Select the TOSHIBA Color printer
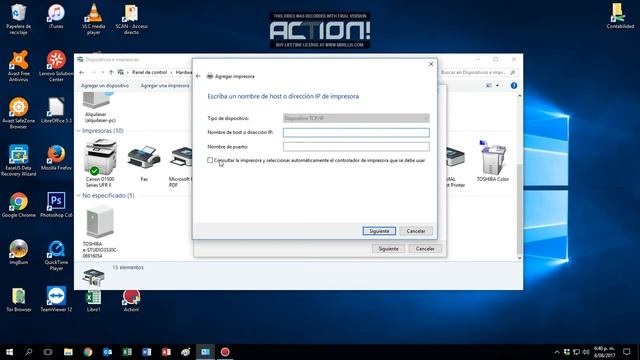Image resolution: width=640 pixels, height=360 pixels. point(493,161)
